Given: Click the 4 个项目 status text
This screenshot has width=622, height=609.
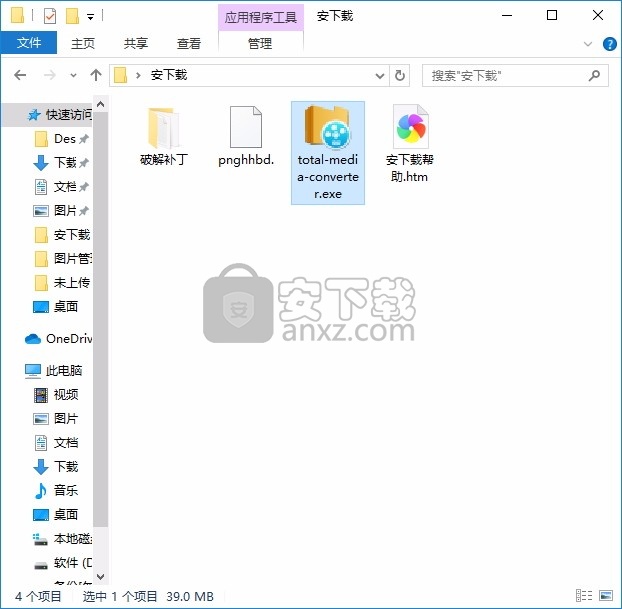Looking at the screenshot, I should click(x=38, y=596).
